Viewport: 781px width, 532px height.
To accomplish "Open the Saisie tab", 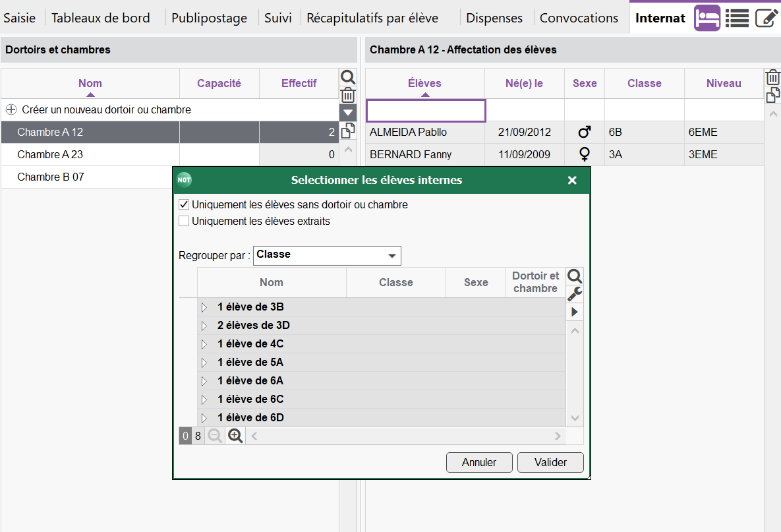I will [19, 18].
